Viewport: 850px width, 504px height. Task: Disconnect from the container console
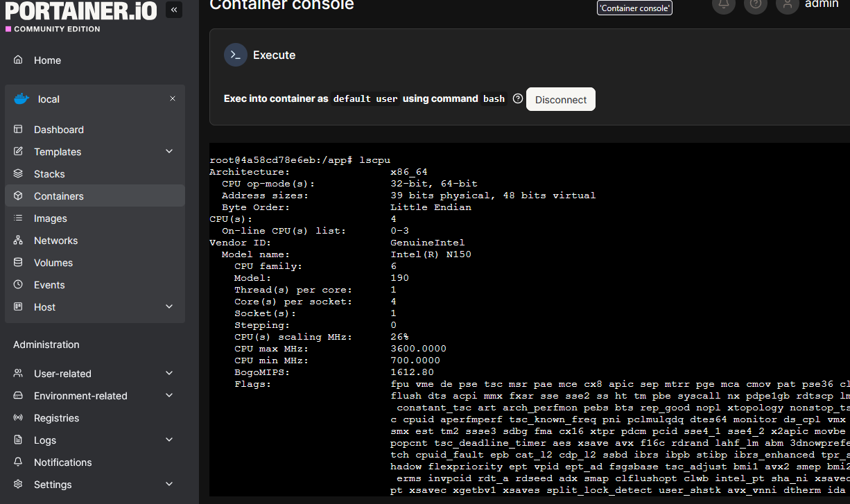(561, 99)
